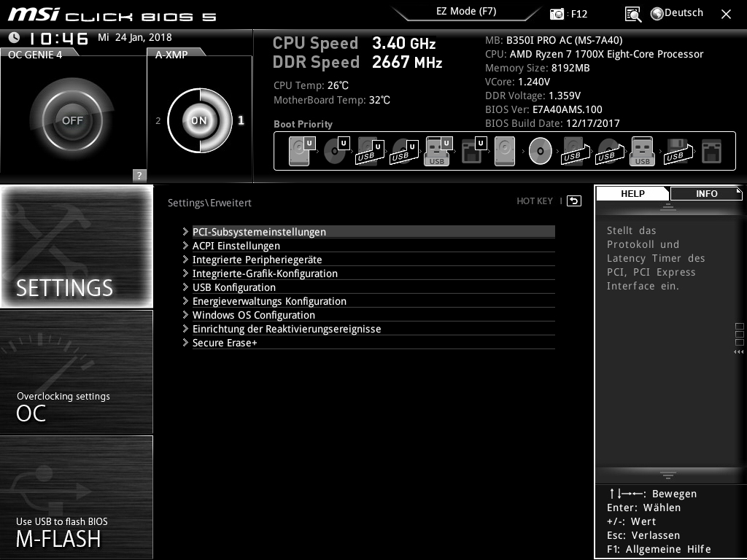Click the scroll-down grip above the key legend

click(668, 475)
